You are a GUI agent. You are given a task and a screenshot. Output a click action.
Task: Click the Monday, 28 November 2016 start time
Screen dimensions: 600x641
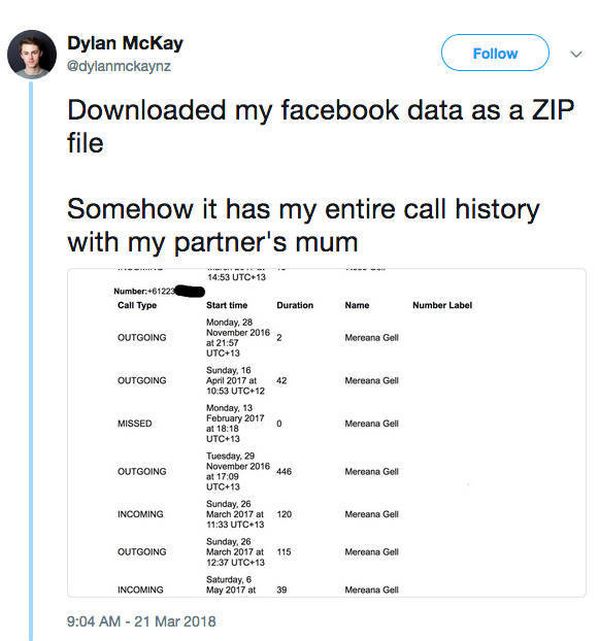coord(238,338)
